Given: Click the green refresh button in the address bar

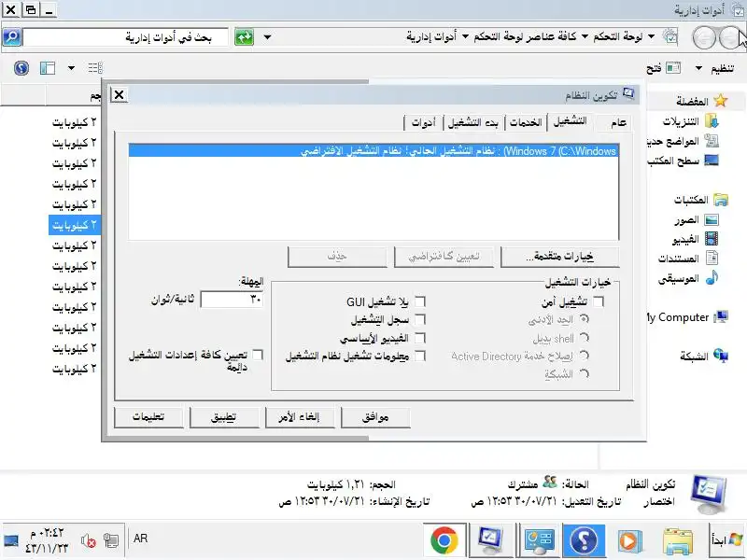Looking at the screenshot, I should pyautogui.click(x=245, y=36).
